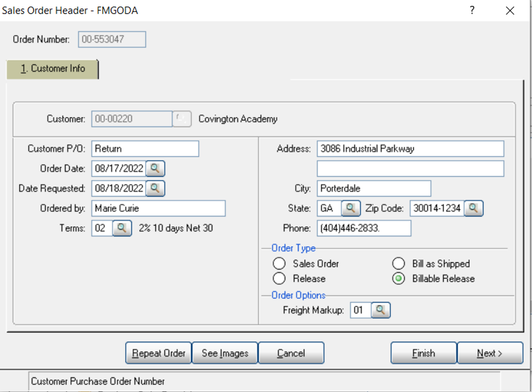Viewport: 532px width, 392px height.
Task: Select the Billable Release radio button
Action: (399, 279)
